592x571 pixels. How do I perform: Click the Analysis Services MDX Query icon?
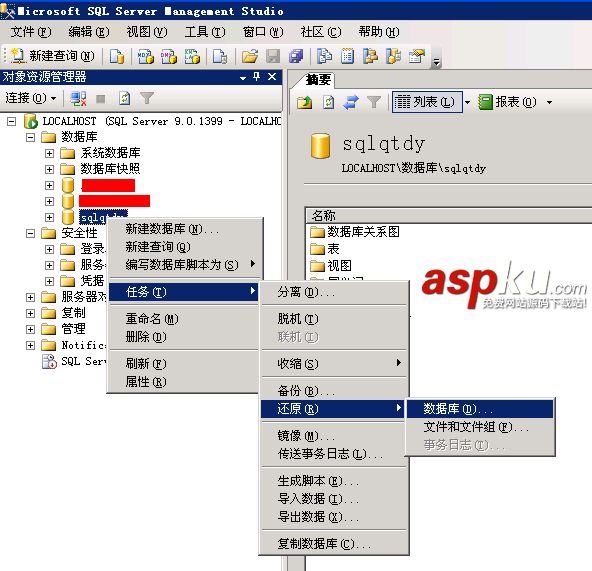146,56
